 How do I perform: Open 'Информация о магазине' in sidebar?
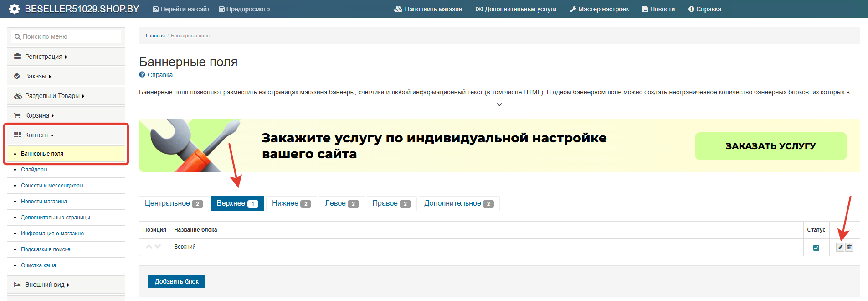tap(52, 234)
